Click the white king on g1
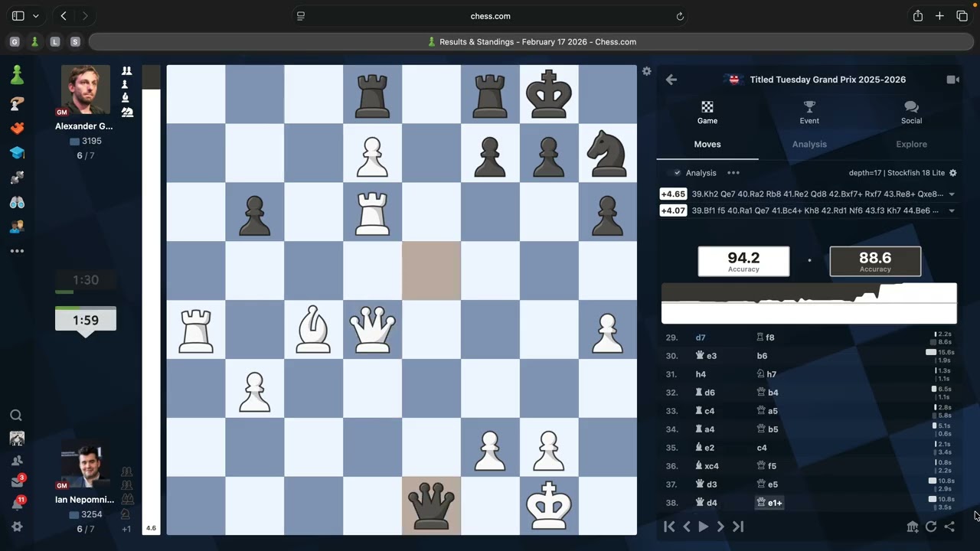 (549, 506)
